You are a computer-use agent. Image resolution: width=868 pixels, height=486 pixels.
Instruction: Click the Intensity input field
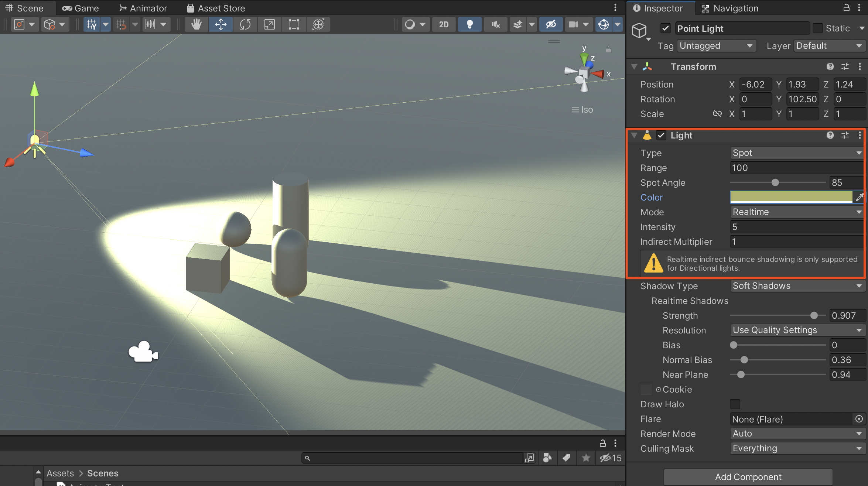coord(796,227)
